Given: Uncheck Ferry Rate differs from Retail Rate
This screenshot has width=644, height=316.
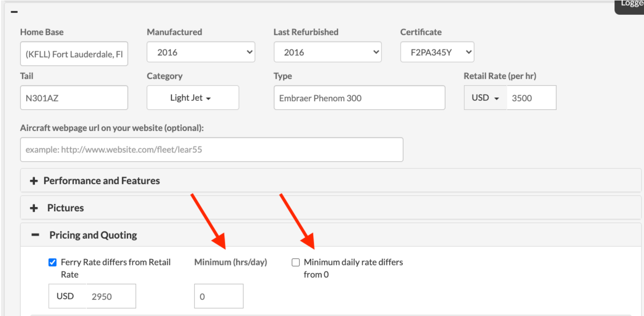Looking at the screenshot, I should (x=53, y=262).
